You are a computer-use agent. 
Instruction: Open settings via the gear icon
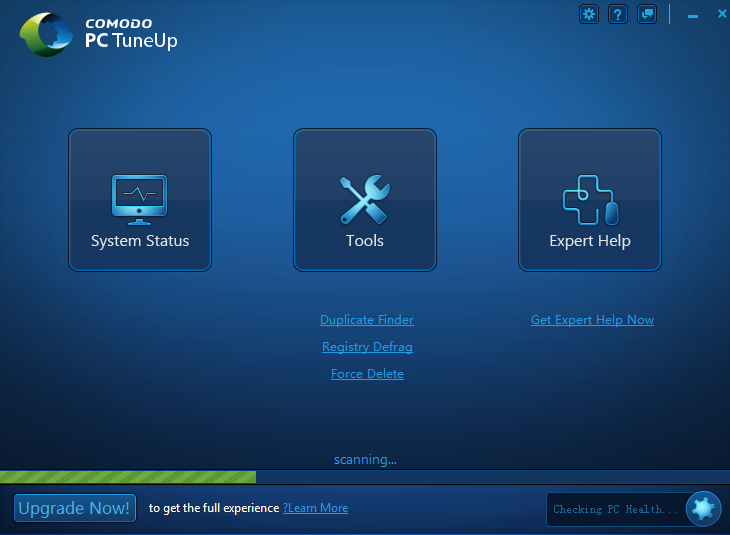tap(588, 14)
